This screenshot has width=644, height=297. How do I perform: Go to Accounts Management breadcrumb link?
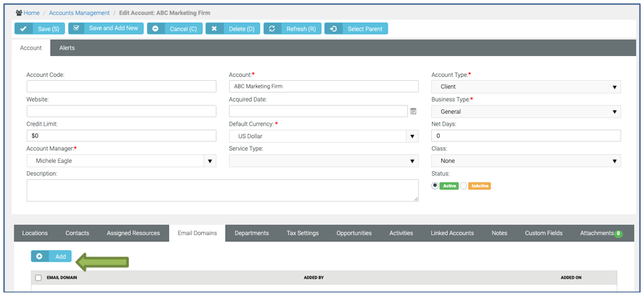click(x=79, y=13)
